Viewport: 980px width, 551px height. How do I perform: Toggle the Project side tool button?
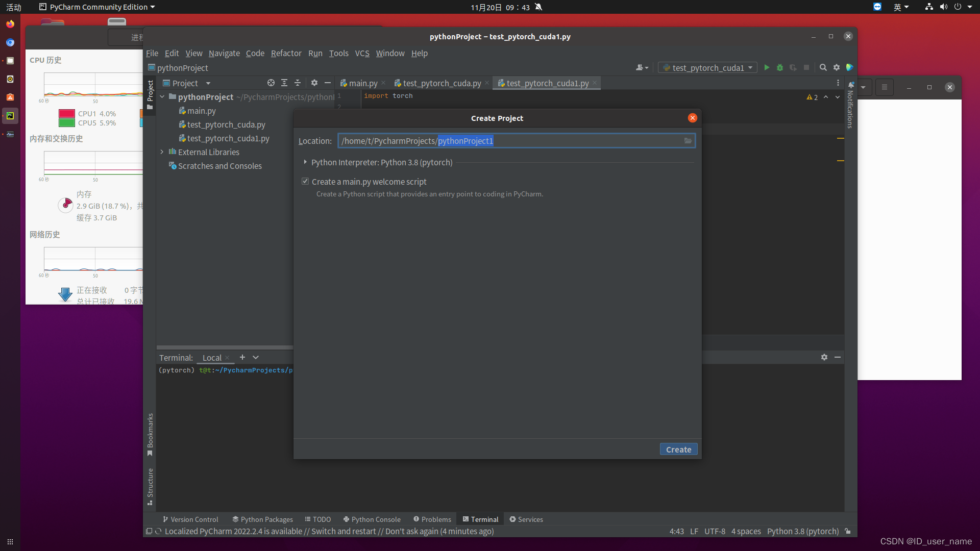pos(150,95)
